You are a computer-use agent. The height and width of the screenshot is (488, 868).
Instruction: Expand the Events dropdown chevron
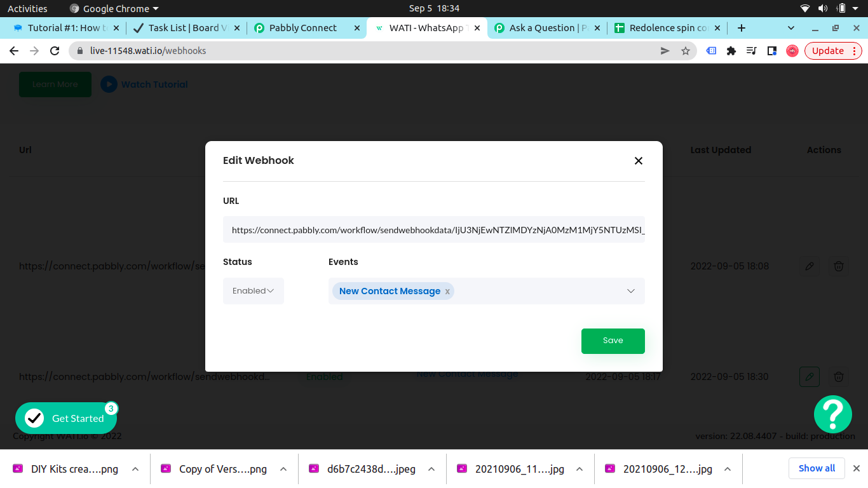(631, 291)
